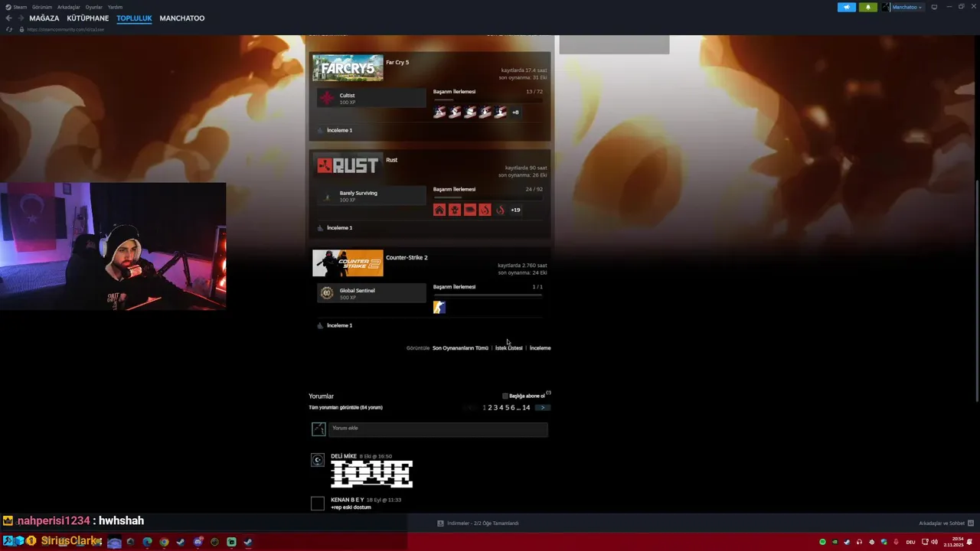This screenshot has height=551, width=980.
Task: Click the Yorum ekle comment field
Action: [x=438, y=429]
